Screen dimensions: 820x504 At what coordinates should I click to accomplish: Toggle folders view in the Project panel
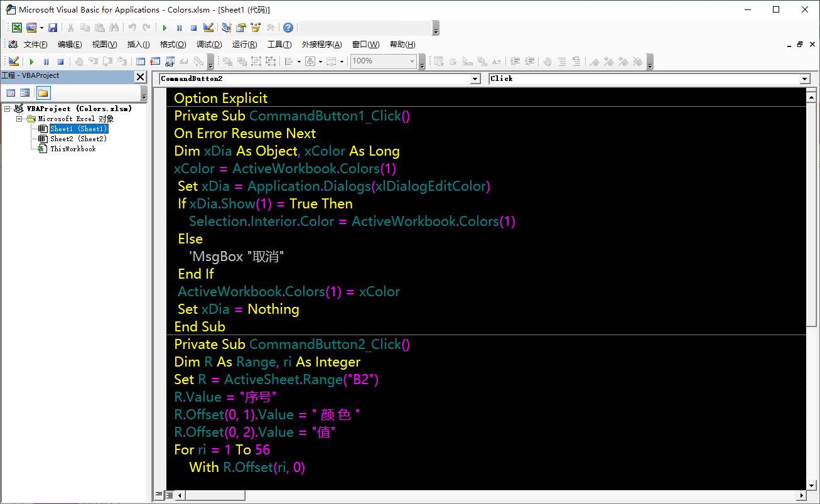point(43,94)
